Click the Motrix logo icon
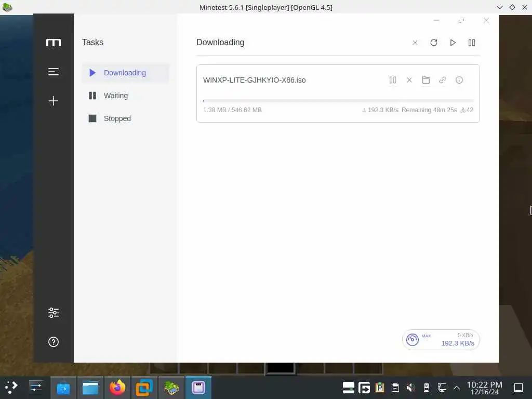Screen dimensions: 532x399 [54, 43]
